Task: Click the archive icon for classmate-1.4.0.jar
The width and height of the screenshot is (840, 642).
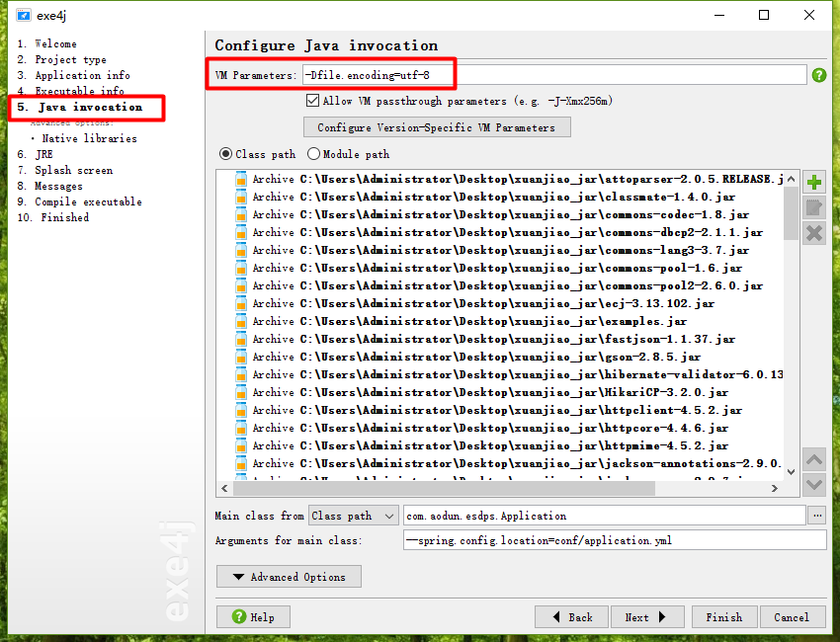Action: click(241, 197)
